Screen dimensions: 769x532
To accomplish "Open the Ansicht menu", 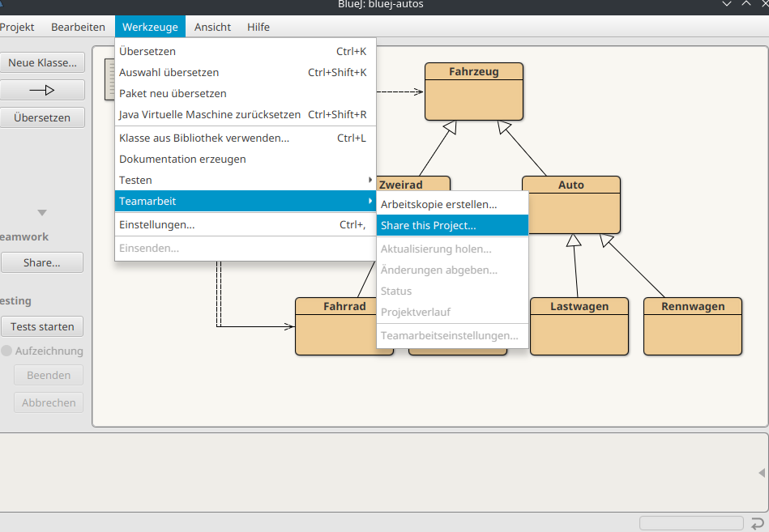I will 212,27.
